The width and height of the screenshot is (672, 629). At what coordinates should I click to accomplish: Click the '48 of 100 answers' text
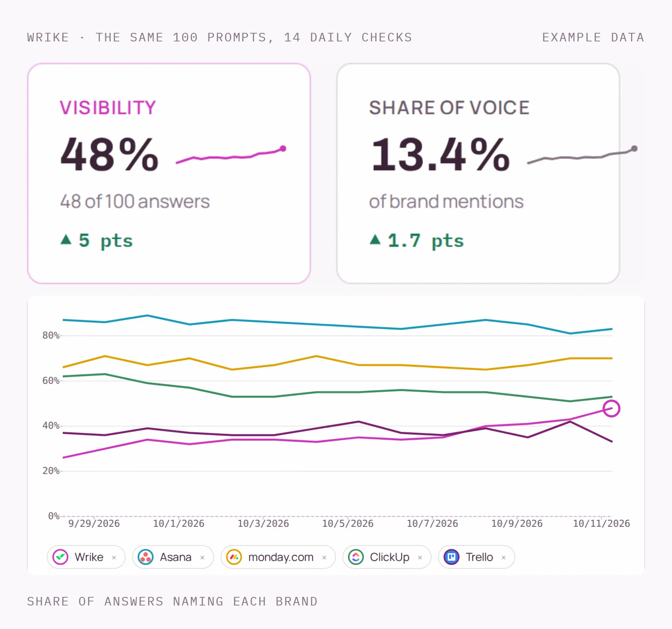point(135,201)
